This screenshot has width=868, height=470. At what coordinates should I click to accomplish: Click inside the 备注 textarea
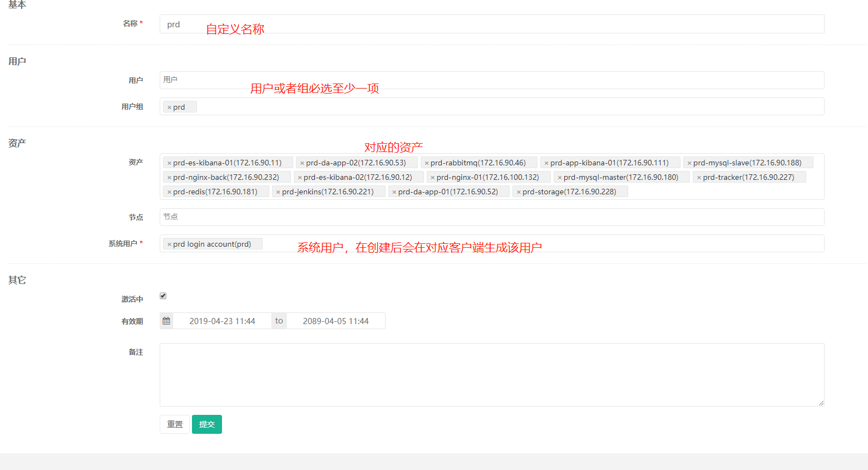point(492,375)
